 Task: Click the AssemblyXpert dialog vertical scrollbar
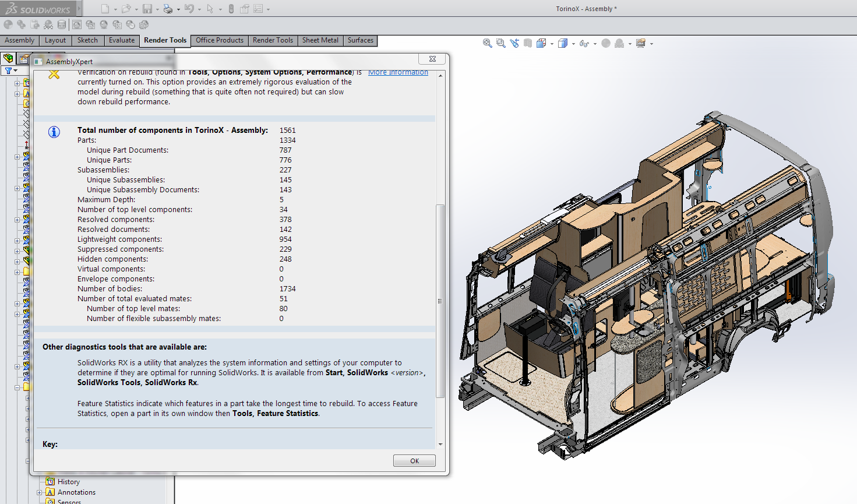[440, 300]
